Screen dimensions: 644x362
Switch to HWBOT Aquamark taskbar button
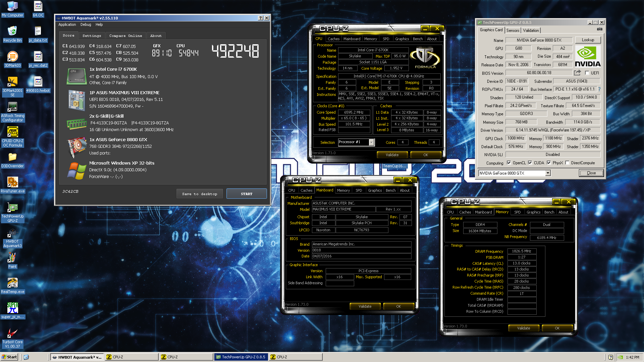tap(77, 357)
